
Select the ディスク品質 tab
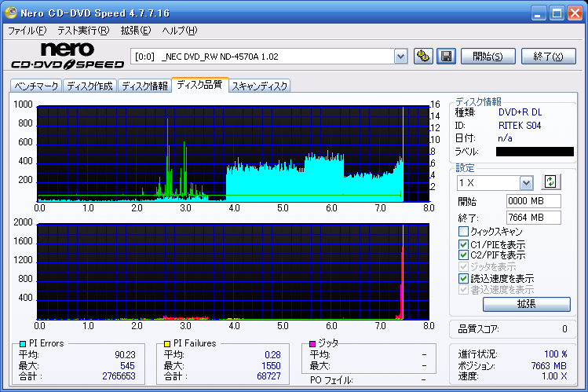[x=200, y=85]
